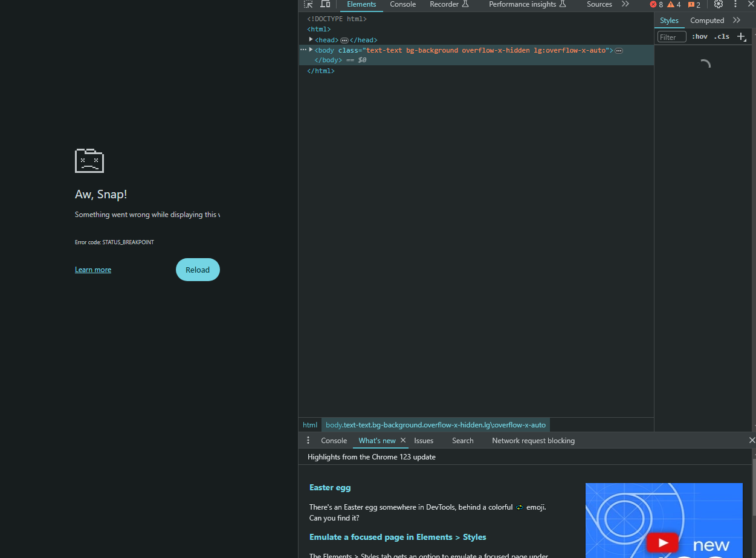
Task: Switch to the Sources tab
Action: click(x=599, y=4)
